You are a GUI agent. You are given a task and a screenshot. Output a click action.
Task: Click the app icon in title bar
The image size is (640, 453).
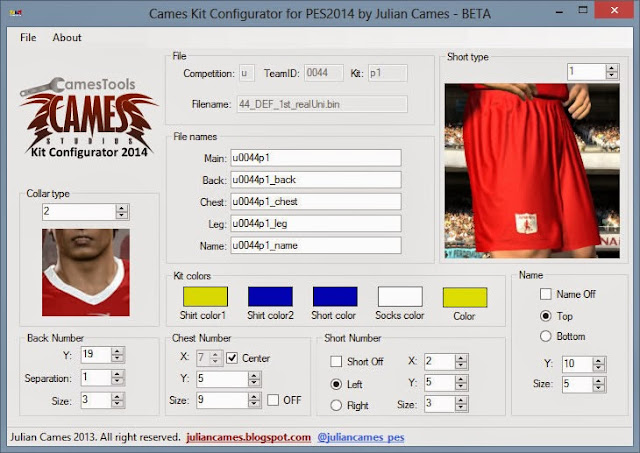click(x=16, y=13)
